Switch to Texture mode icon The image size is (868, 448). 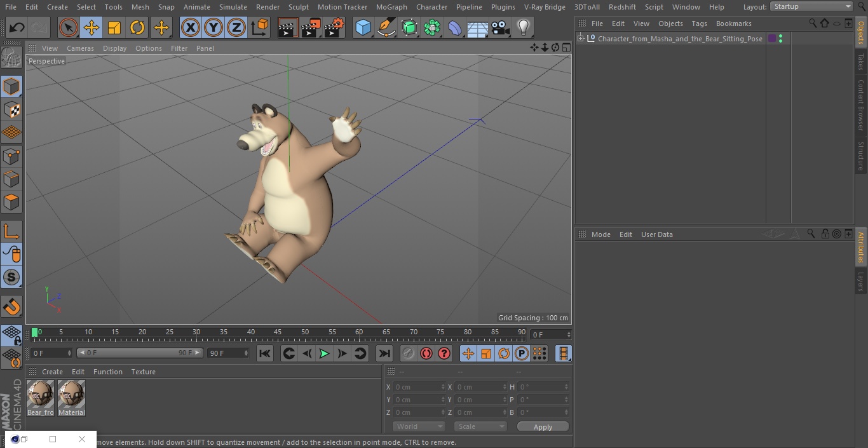(x=11, y=109)
